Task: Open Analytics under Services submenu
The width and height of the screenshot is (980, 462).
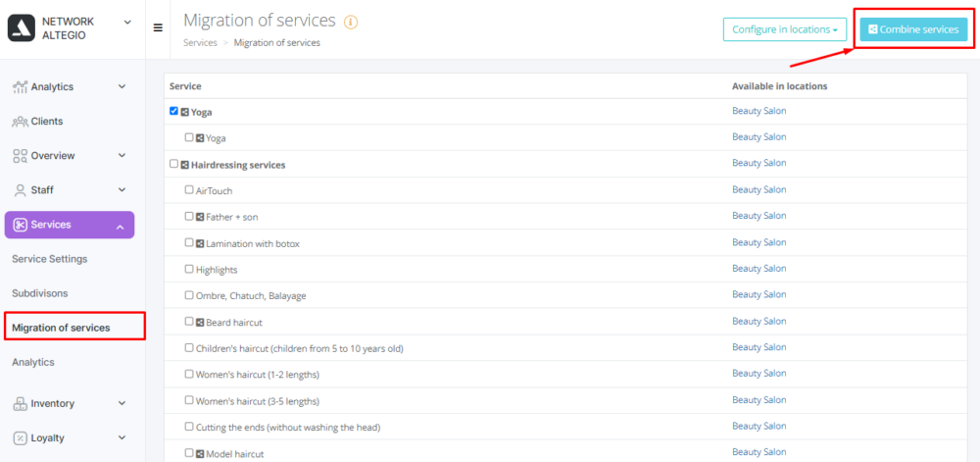Action: coord(33,362)
